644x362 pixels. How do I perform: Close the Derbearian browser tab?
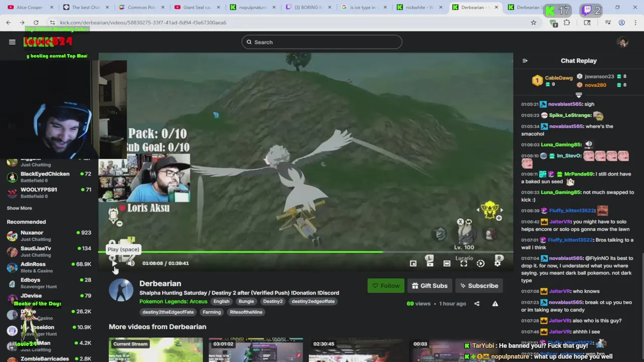[496, 8]
